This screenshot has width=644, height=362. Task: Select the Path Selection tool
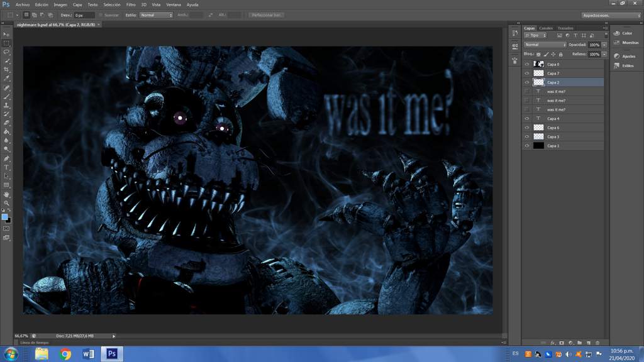6,176
